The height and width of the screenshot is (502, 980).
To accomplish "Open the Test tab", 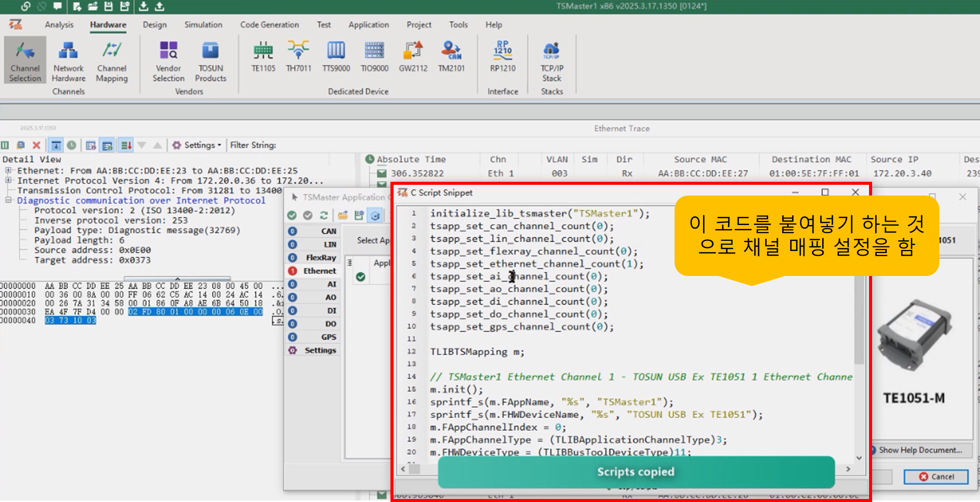I will (x=324, y=24).
